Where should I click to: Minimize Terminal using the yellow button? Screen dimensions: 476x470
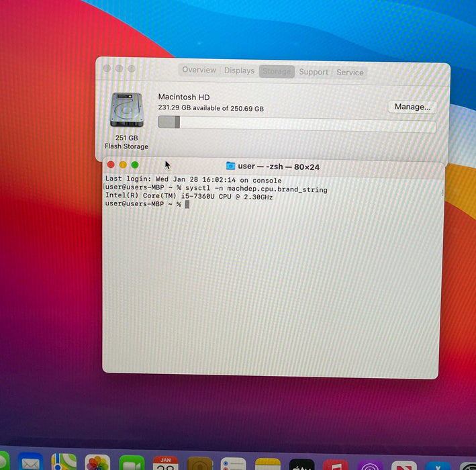coord(123,164)
